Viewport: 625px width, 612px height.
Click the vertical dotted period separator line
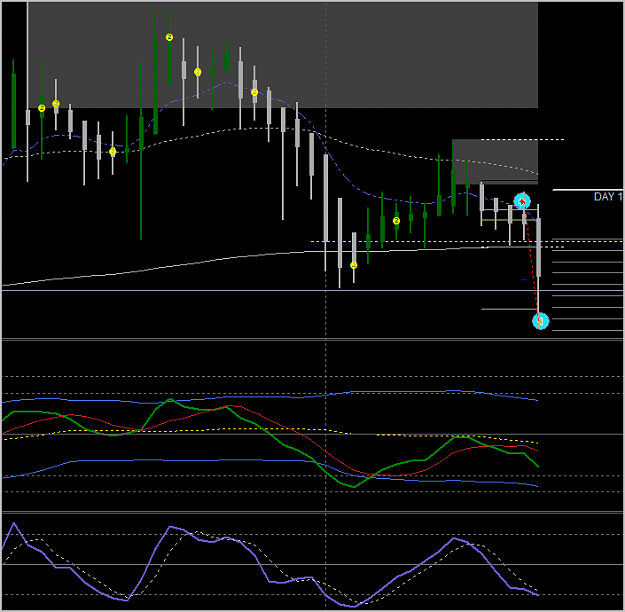pyautogui.click(x=326, y=306)
